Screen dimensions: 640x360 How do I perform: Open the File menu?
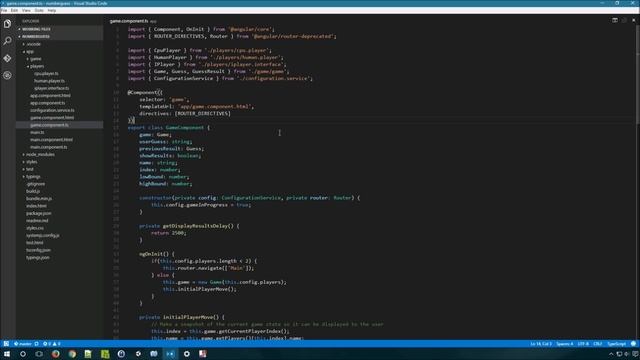[x=4, y=11]
